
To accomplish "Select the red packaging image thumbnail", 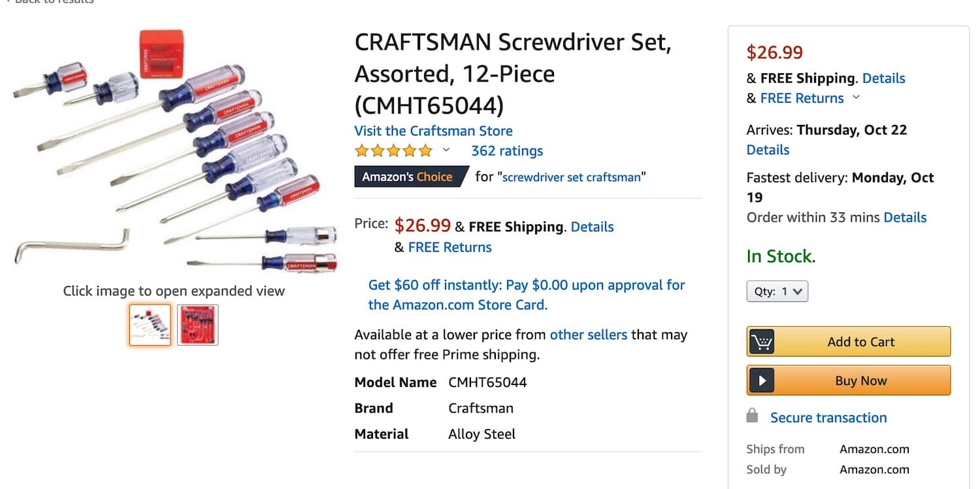I will click(x=198, y=325).
